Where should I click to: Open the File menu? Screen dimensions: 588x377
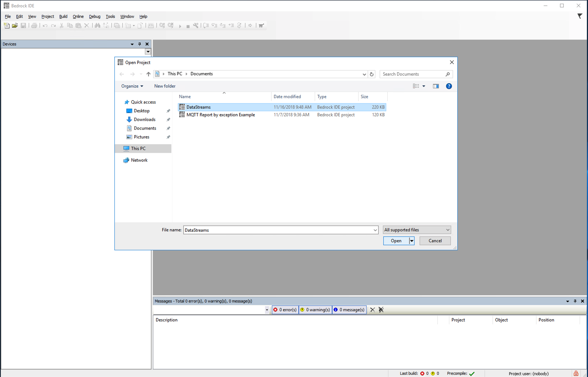(8, 16)
